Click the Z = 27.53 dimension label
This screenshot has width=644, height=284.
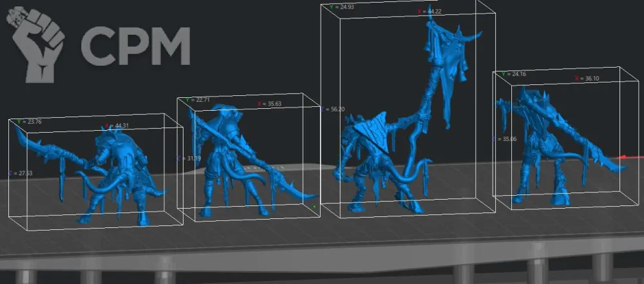pyautogui.click(x=20, y=173)
